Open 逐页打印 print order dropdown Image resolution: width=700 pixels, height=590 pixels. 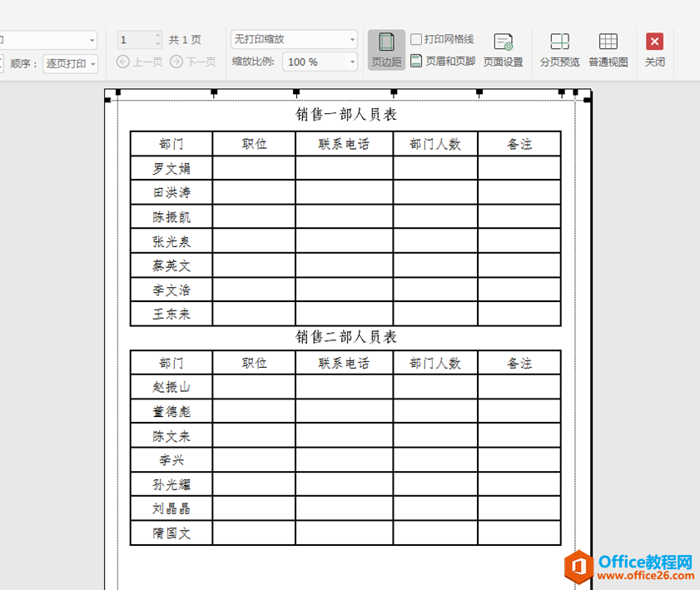pyautogui.click(x=70, y=63)
